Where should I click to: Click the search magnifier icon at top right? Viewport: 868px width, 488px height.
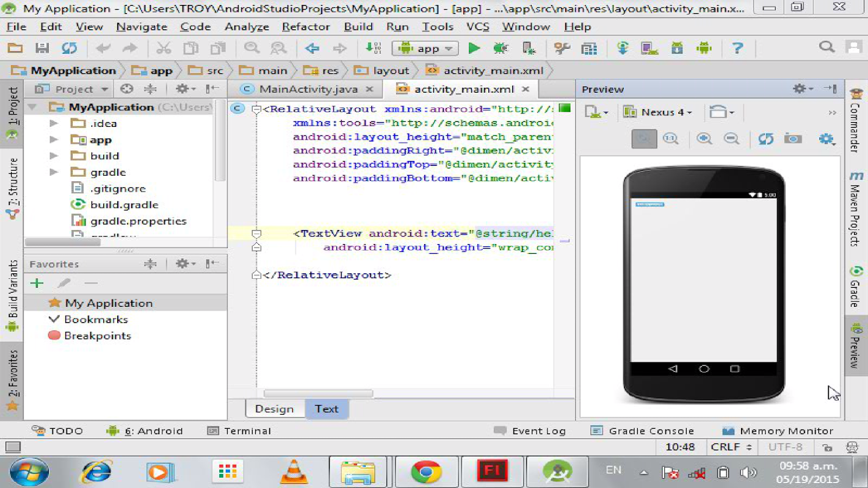coord(826,47)
